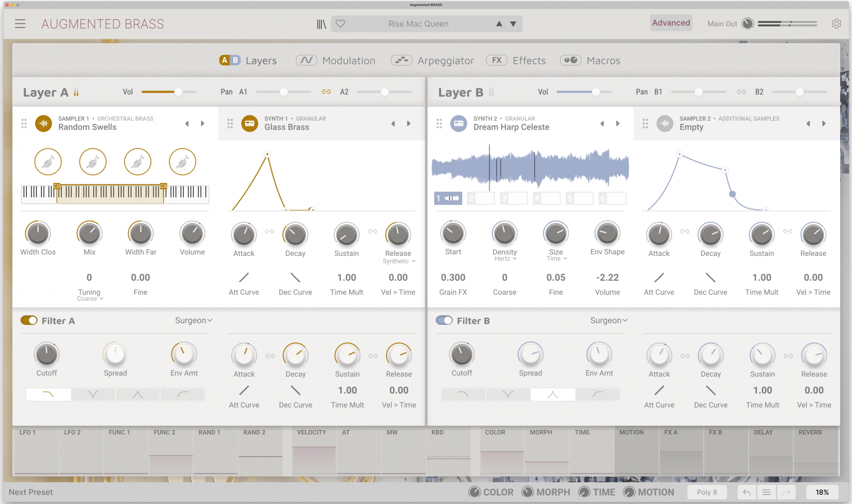The width and height of the screenshot is (852, 504).
Task: Favorite the preset with heart icon
Action: click(x=340, y=24)
